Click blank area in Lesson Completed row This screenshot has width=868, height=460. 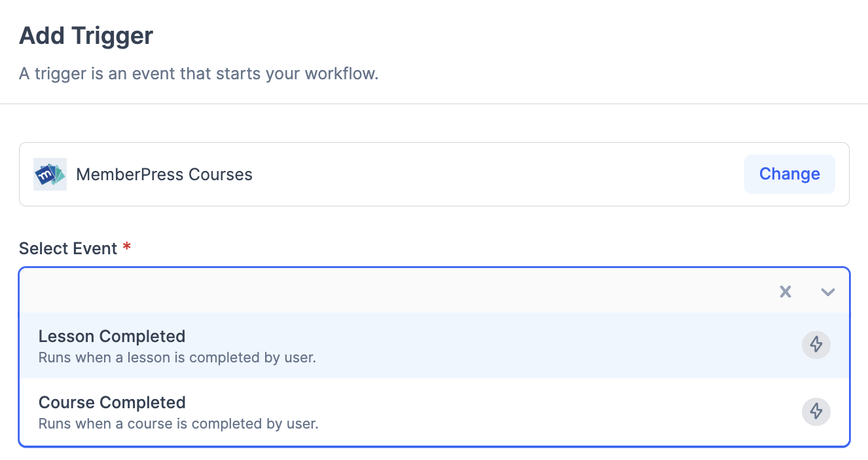524,346
